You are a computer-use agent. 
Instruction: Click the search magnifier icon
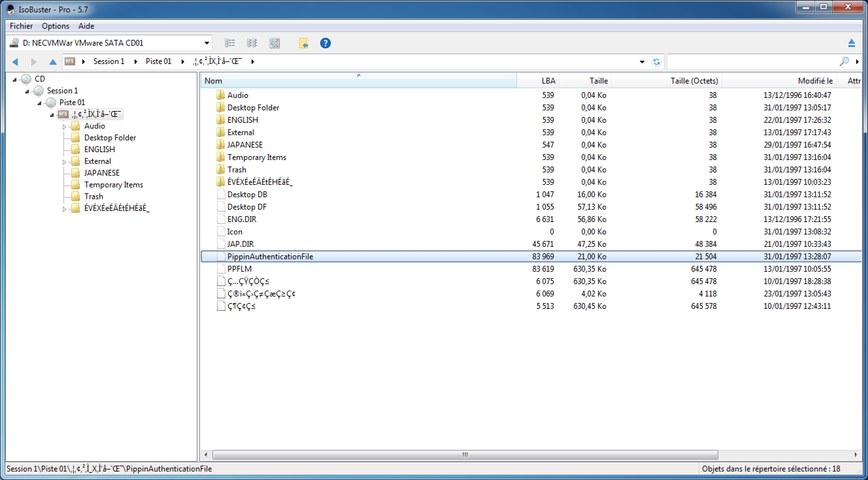pyautogui.click(x=844, y=62)
